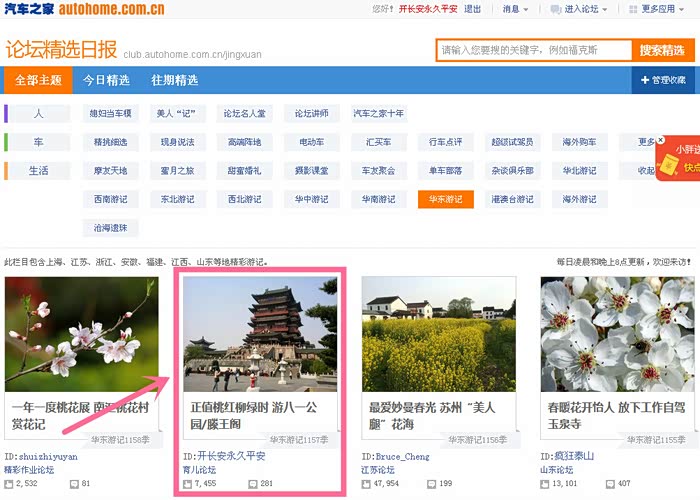The height and width of the screenshot is (500, 700).
Task: Select the 人 category
Action: click(x=39, y=113)
